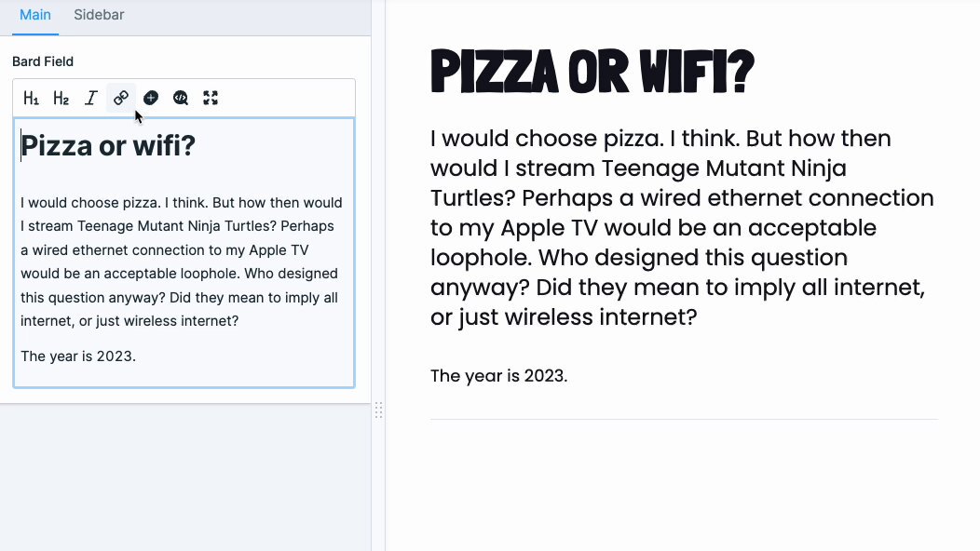
Task: Switch to the Main tab
Action: [35, 15]
